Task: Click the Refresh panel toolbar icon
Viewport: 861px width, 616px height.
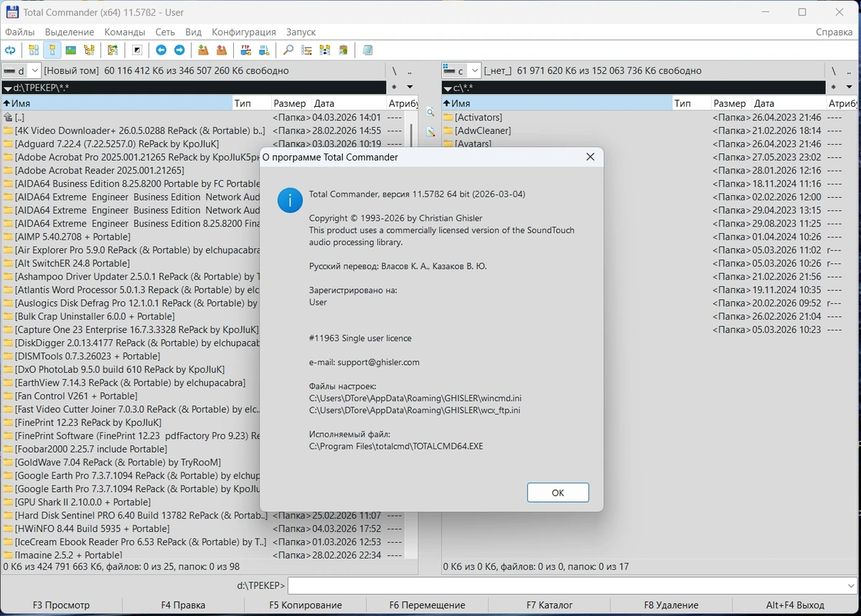Action: point(11,50)
